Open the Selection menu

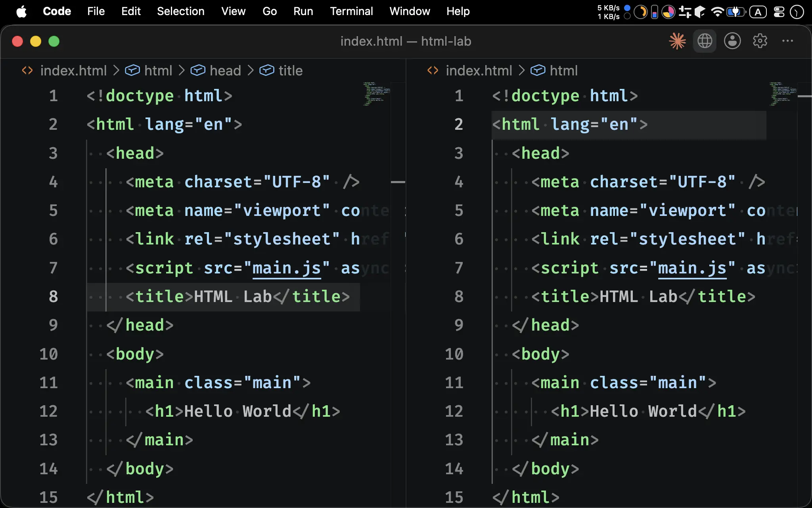point(180,12)
